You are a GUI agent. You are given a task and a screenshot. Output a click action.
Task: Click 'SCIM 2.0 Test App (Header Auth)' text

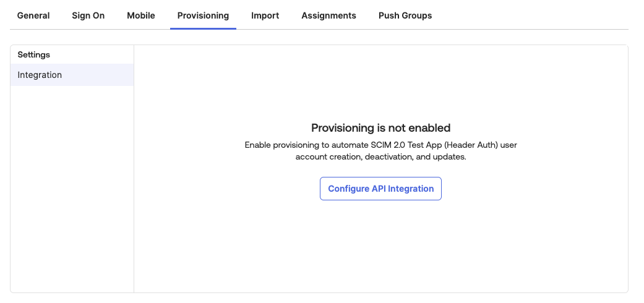coord(436,145)
